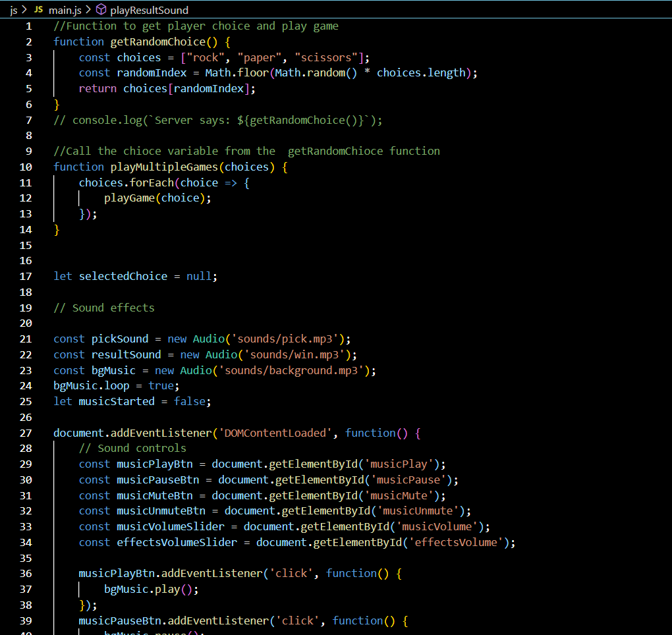
Task: Click the 'musicUnmute' id string
Action: click(418, 511)
